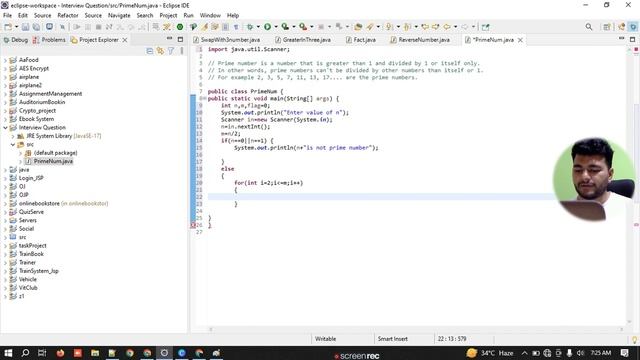This screenshot has width=640, height=360.
Task: Open the Window menu
Action: [x=210, y=16]
